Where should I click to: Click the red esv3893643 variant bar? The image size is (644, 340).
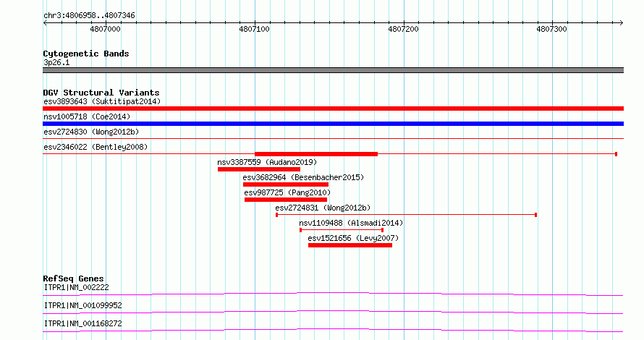333,109
